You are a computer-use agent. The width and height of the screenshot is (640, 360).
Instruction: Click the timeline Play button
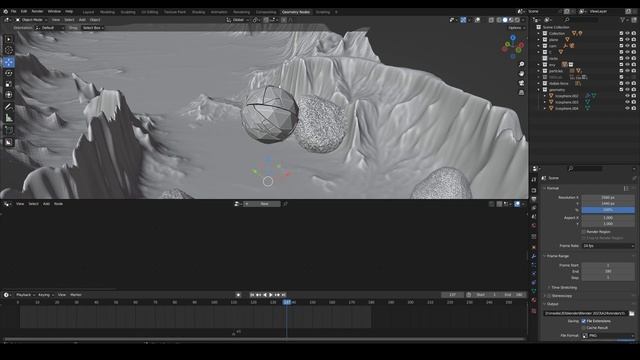click(x=271, y=295)
